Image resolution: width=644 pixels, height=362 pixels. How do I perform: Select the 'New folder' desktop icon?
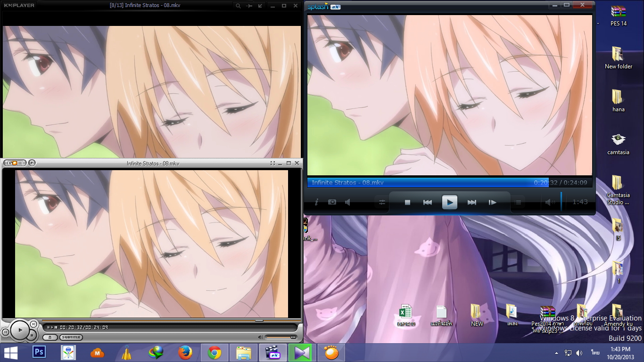coord(619,58)
